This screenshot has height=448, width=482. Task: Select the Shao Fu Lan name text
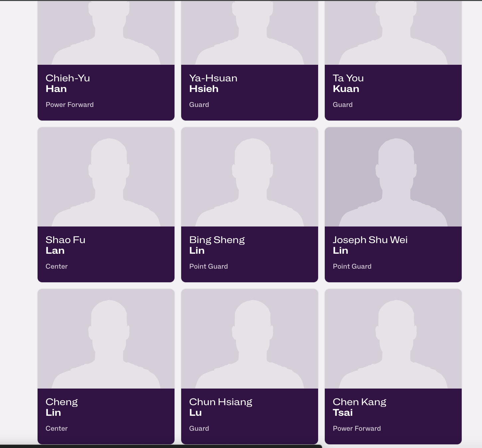coord(65,245)
